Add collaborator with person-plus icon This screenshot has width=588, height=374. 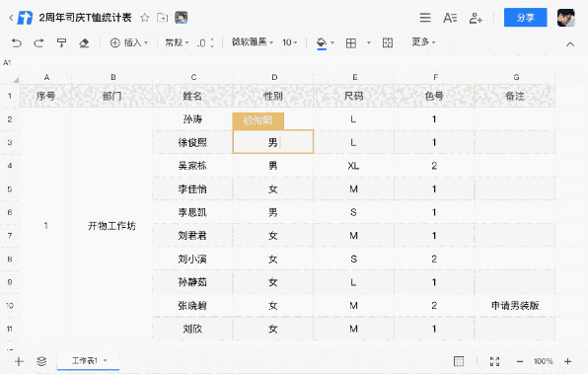[476, 18]
